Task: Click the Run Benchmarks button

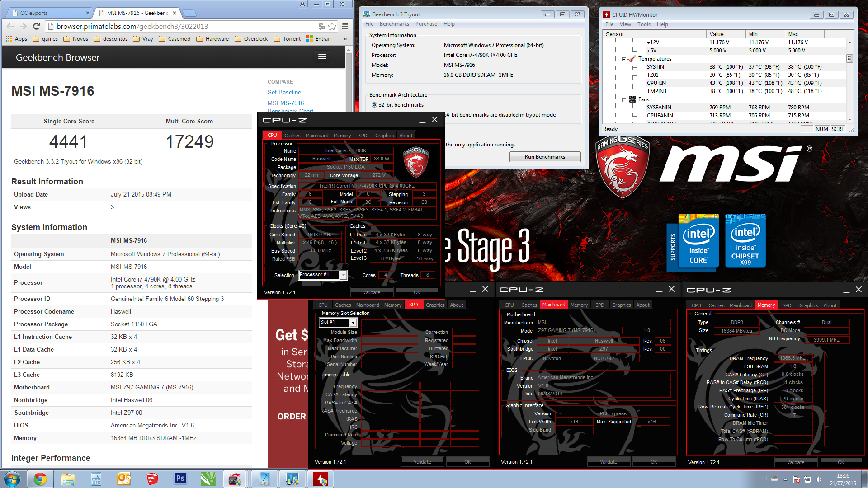Action: click(545, 157)
